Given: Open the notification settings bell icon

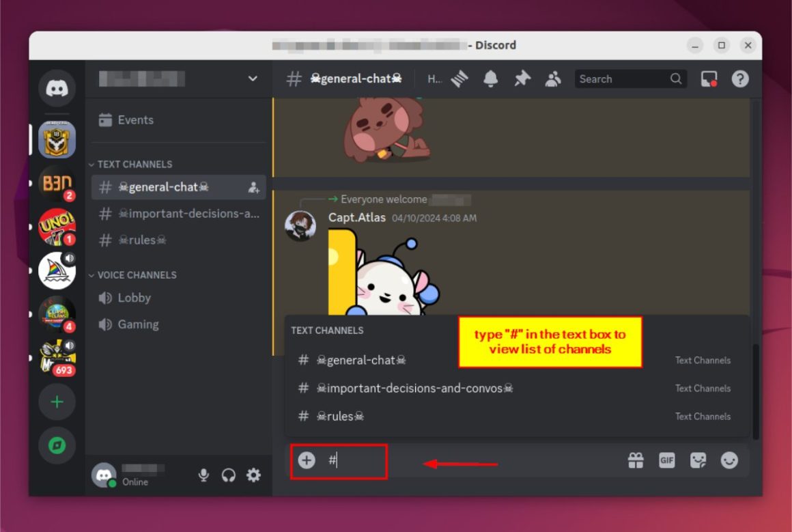Looking at the screenshot, I should [490, 79].
